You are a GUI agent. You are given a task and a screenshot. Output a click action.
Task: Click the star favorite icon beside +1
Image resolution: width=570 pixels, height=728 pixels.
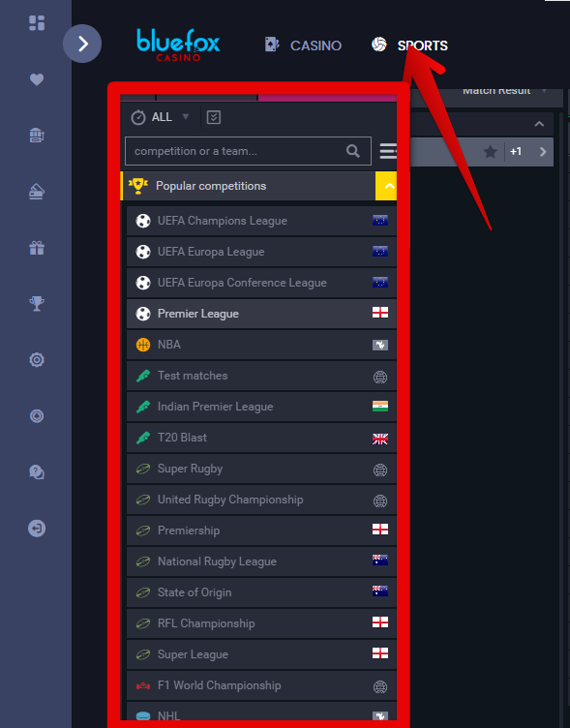[x=491, y=151]
